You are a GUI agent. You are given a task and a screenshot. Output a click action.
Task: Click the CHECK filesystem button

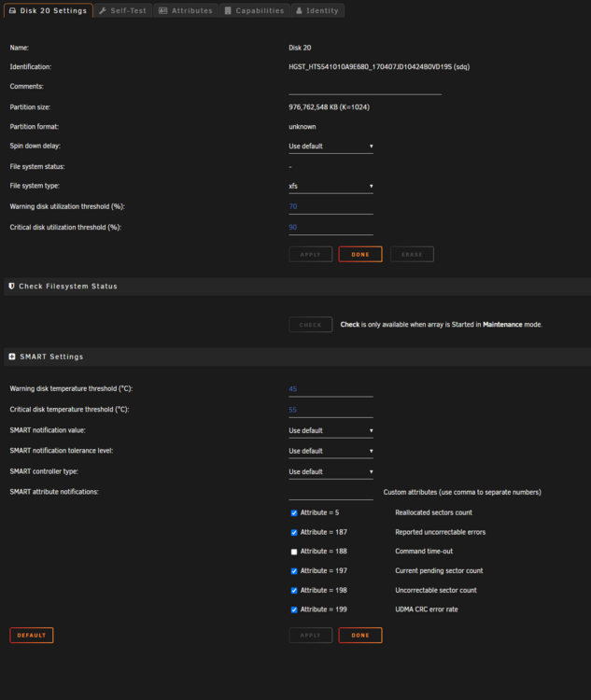click(x=311, y=325)
